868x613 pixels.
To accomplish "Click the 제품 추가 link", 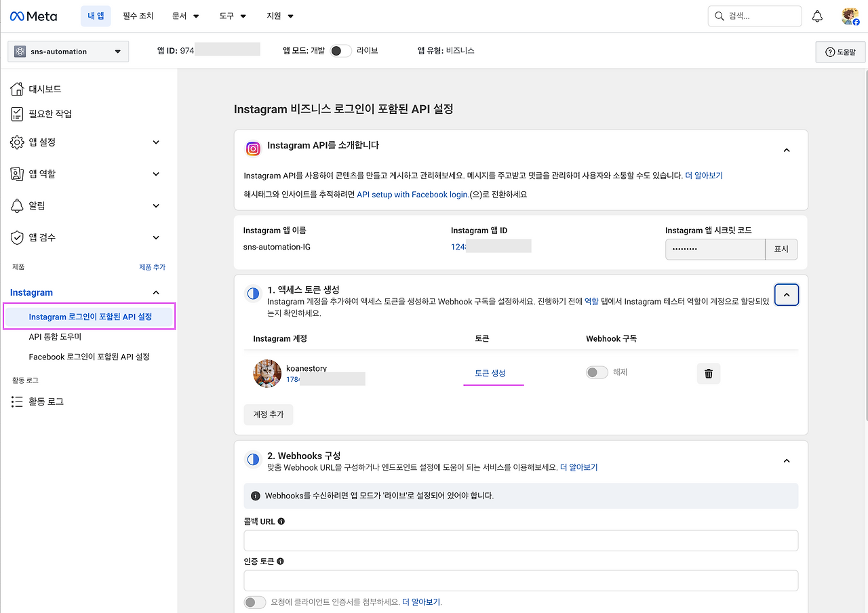I will click(x=152, y=267).
